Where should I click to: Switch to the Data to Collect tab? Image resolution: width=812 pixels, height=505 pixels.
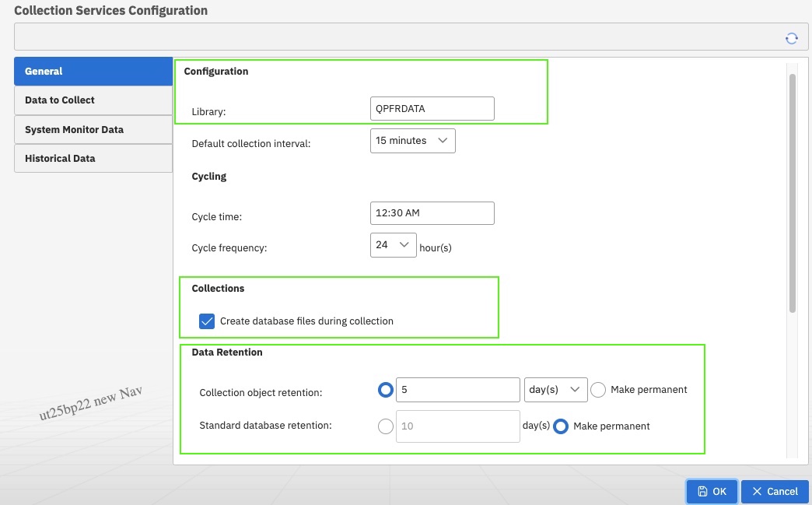pos(93,100)
